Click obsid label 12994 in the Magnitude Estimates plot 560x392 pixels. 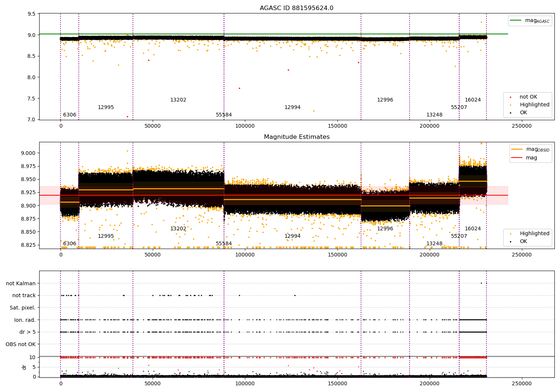(292, 236)
